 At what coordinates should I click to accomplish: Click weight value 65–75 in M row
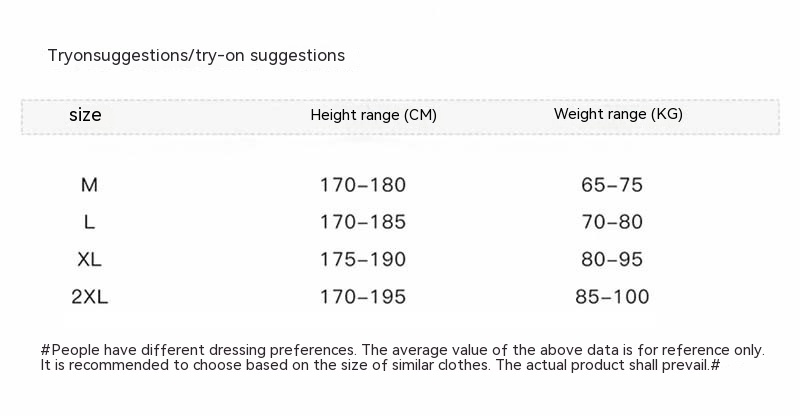(612, 185)
